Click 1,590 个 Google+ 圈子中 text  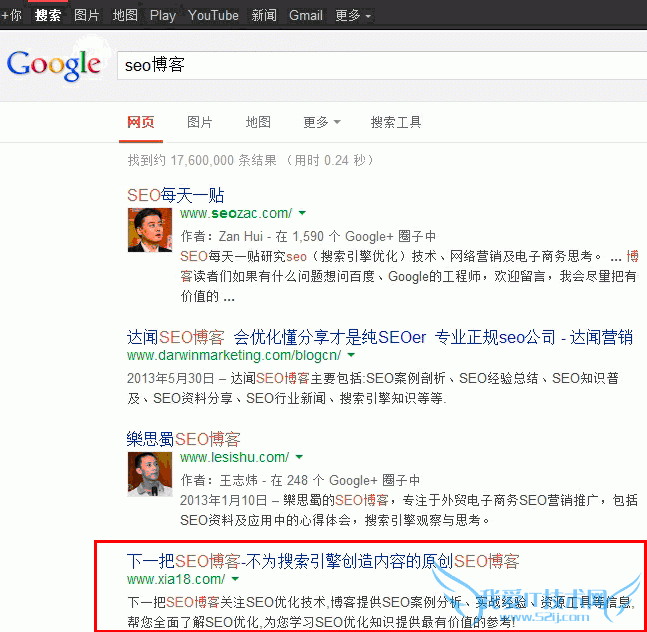pyautogui.click(x=364, y=236)
